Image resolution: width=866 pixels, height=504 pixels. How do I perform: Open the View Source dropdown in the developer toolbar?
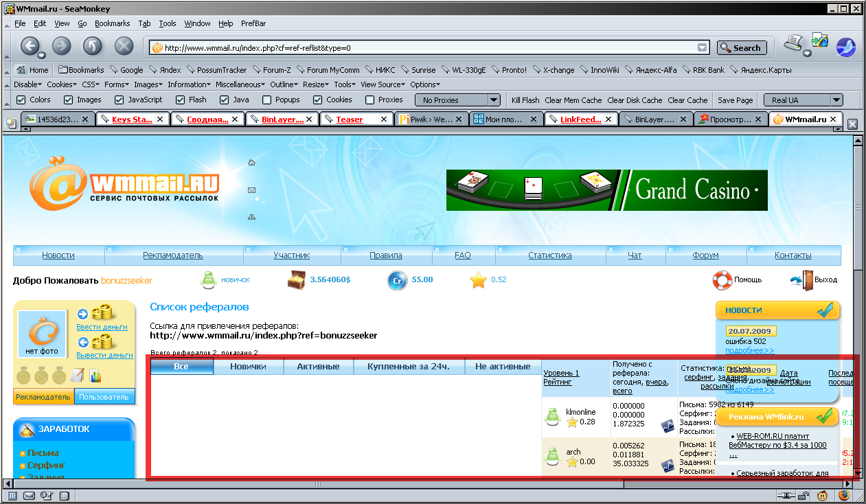coord(384,84)
